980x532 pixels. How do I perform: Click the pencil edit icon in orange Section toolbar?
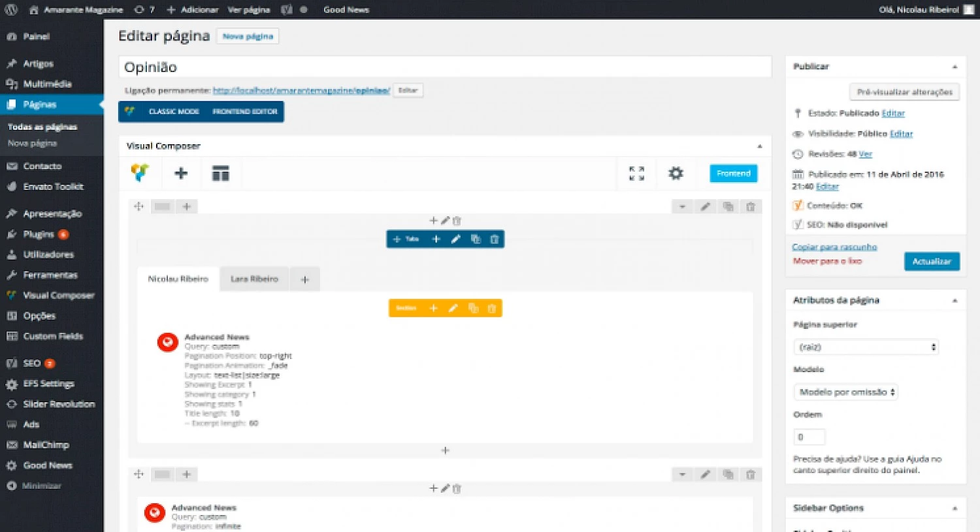point(453,308)
